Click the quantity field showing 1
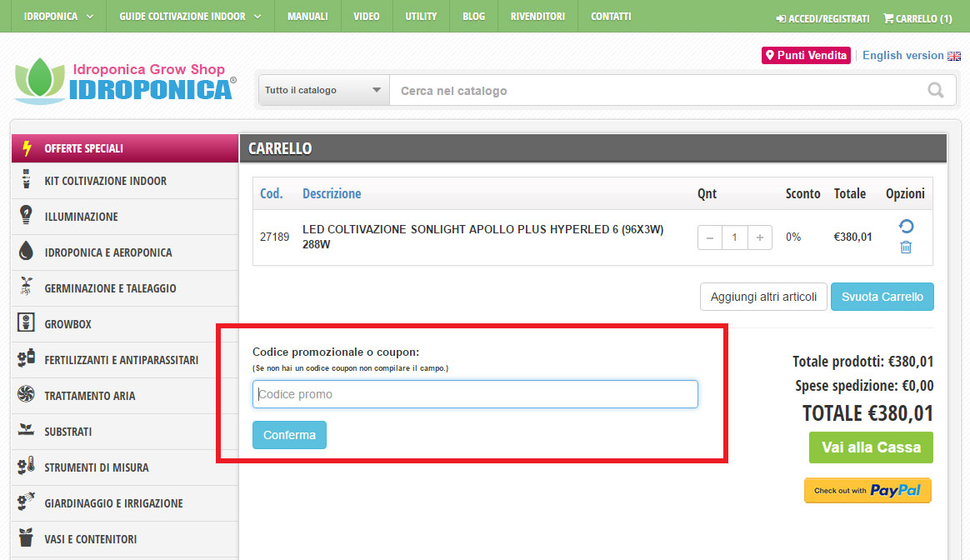The height and width of the screenshot is (560, 970). pyautogui.click(x=734, y=237)
